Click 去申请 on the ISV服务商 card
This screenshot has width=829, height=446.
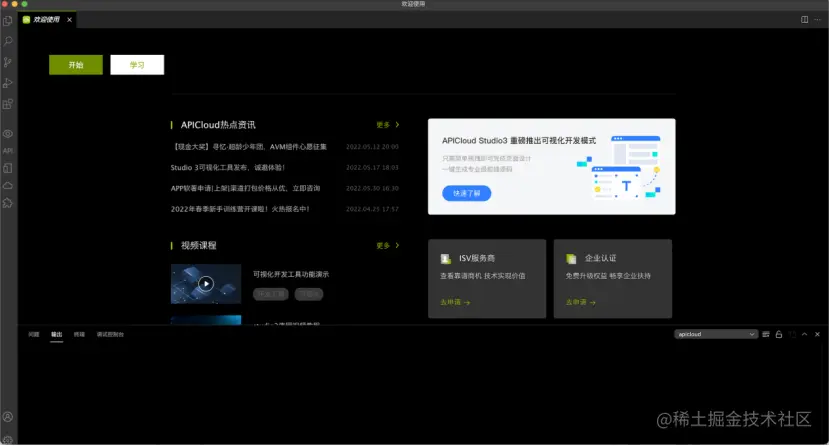455,302
